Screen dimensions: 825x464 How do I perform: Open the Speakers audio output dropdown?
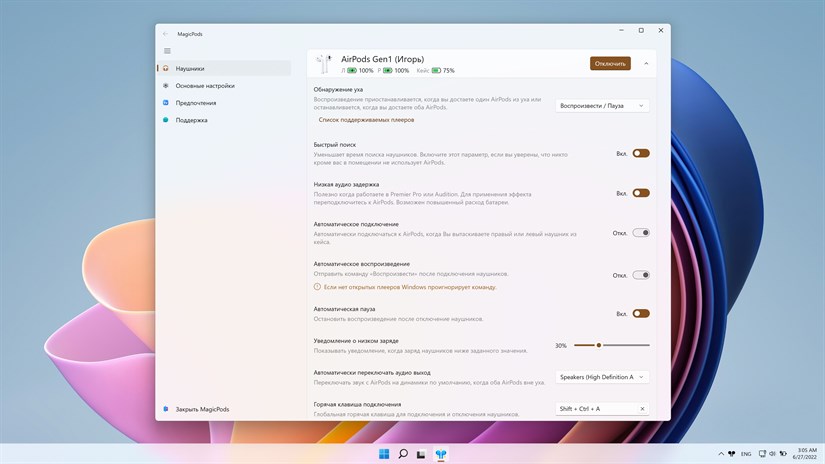pyautogui.click(x=602, y=377)
